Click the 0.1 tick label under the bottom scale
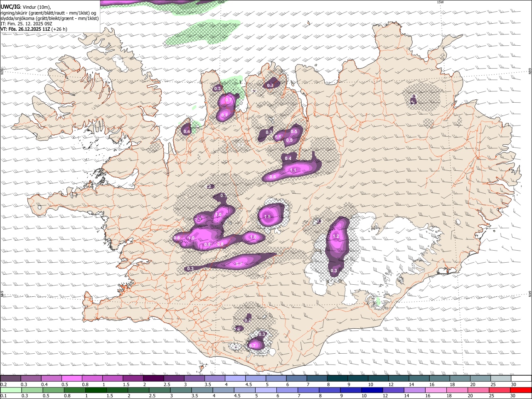Image resolution: width=532 pixels, height=399 pixels. click(x=3, y=396)
